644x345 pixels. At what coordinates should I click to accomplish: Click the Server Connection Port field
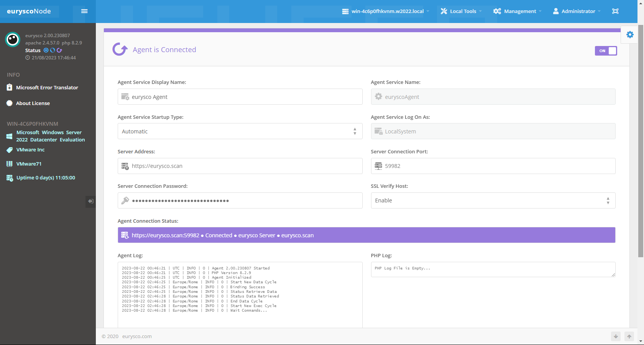tap(493, 166)
